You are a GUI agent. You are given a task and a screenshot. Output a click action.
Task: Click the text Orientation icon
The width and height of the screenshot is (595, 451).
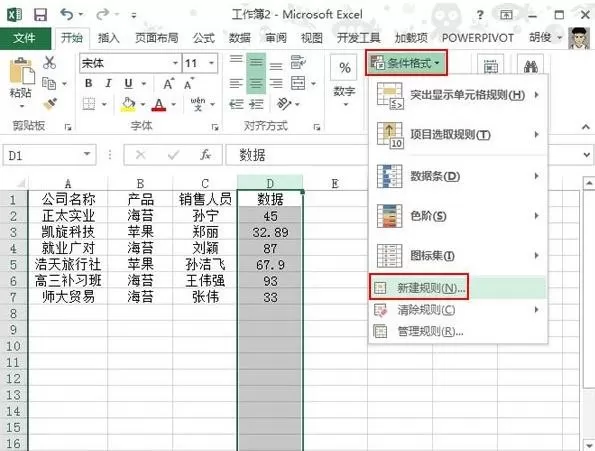(284, 103)
